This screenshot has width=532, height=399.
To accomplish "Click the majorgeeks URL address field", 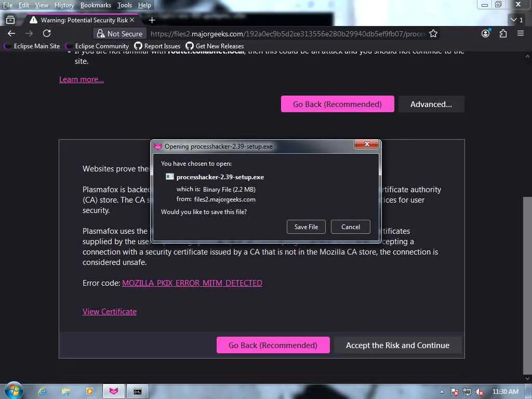I will [x=287, y=34].
